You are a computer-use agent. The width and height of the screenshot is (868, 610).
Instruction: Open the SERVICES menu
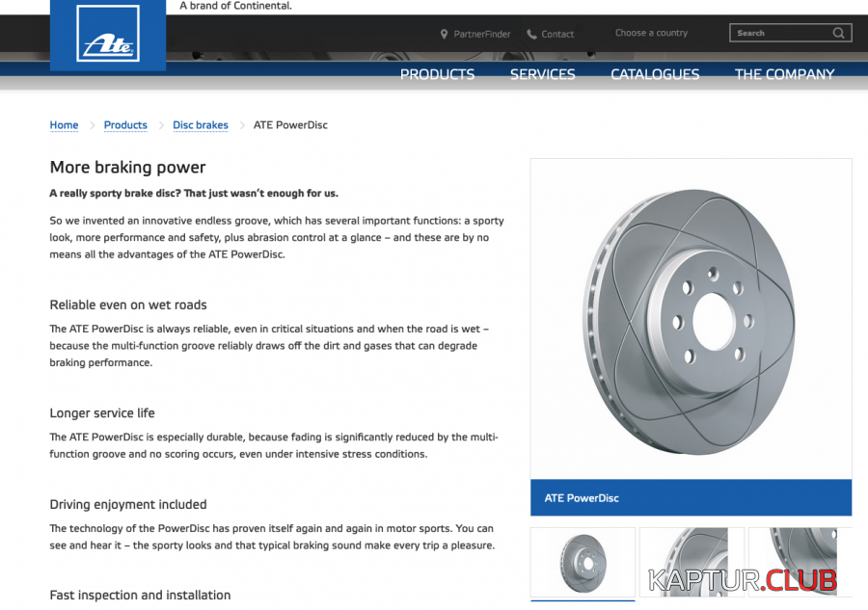(x=542, y=74)
